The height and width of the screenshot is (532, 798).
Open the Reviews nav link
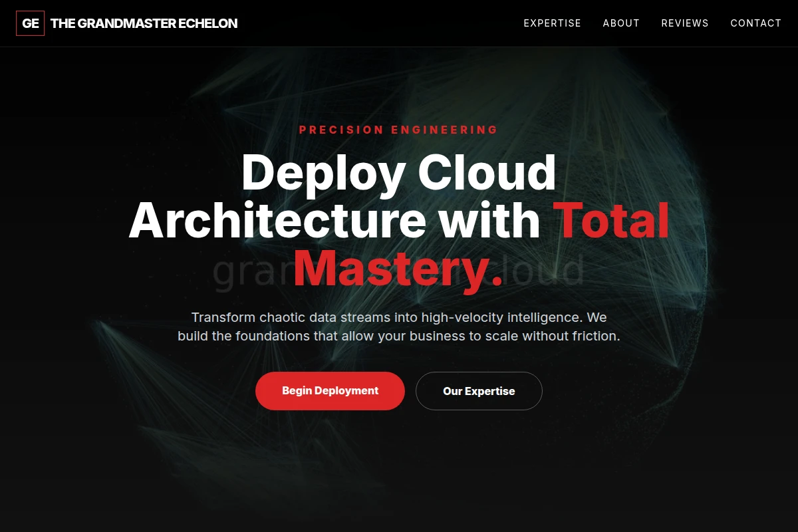pos(685,23)
